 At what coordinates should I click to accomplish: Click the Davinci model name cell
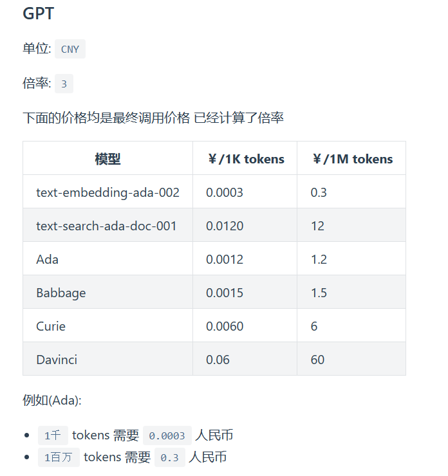pos(57,360)
